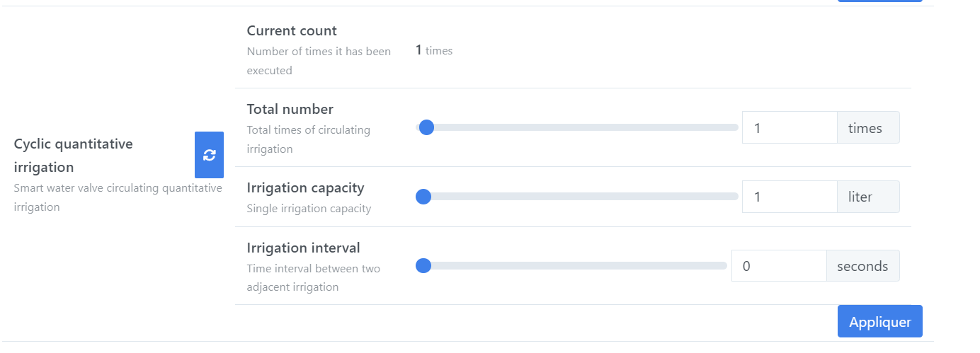980x353 pixels.
Task: Click the 'liter' unit label box
Action: tap(868, 197)
